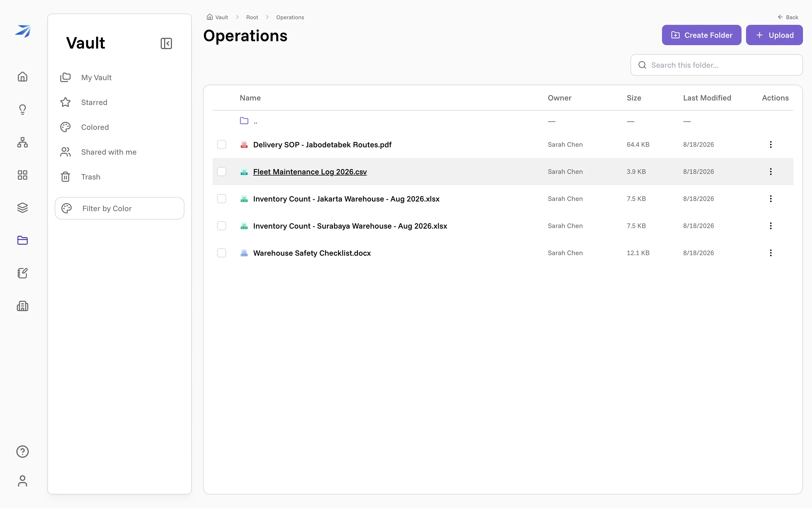
Task: Focus the Search this folder field
Action: pyautogui.click(x=716, y=65)
